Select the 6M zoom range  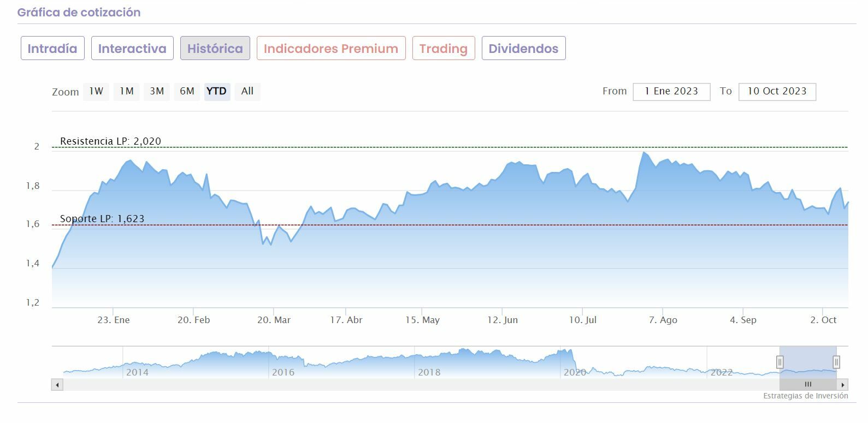pyautogui.click(x=187, y=92)
